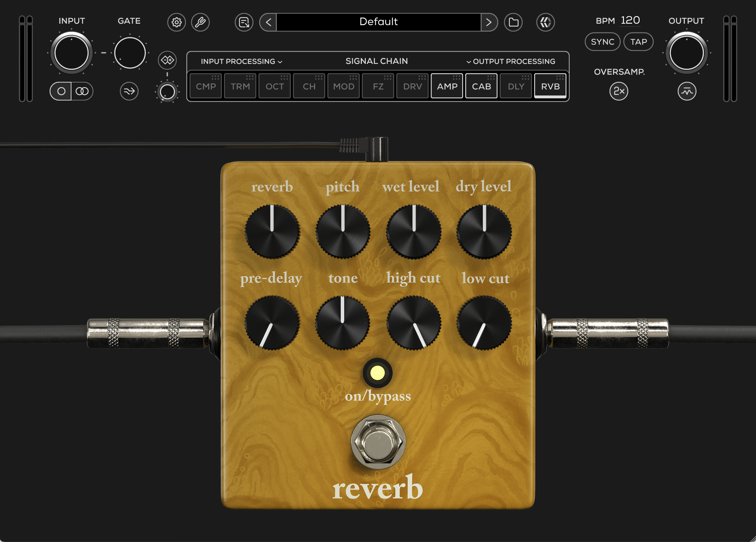Click the TAP tempo button
756x542 pixels.
[x=639, y=42]
